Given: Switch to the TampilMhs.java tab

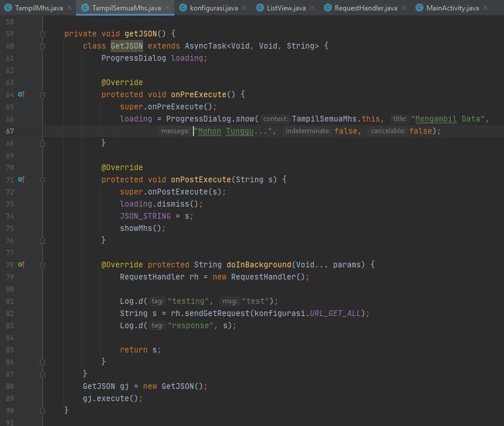Looking at the screenshot, I should tap(39, 8).
